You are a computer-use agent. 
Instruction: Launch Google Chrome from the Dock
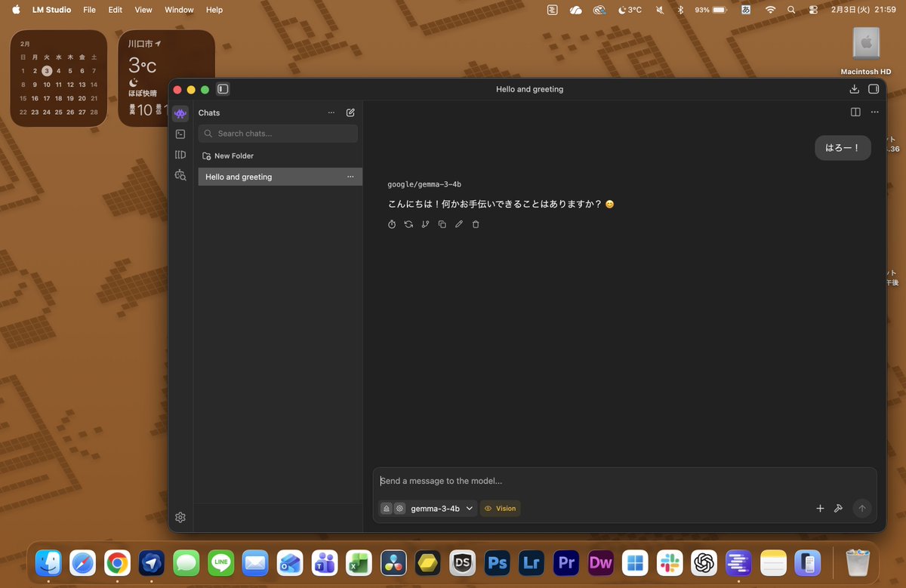[117, 562]
